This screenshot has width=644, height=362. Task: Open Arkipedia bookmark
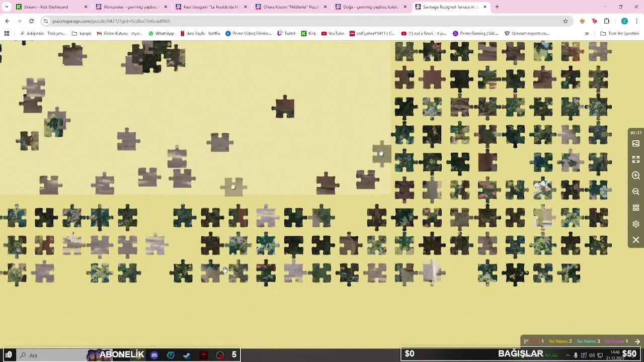point(42,34)
